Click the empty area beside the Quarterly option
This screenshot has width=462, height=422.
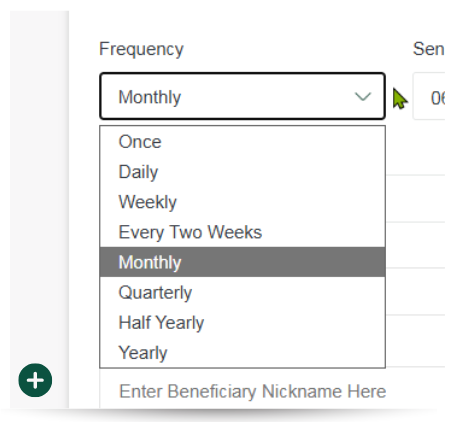point(288,292)
